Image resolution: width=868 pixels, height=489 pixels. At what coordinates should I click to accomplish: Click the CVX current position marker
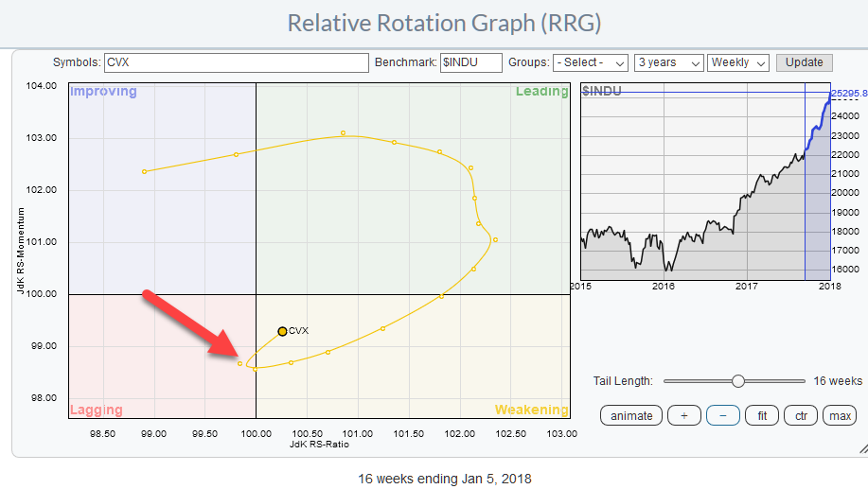coord(282,331)
